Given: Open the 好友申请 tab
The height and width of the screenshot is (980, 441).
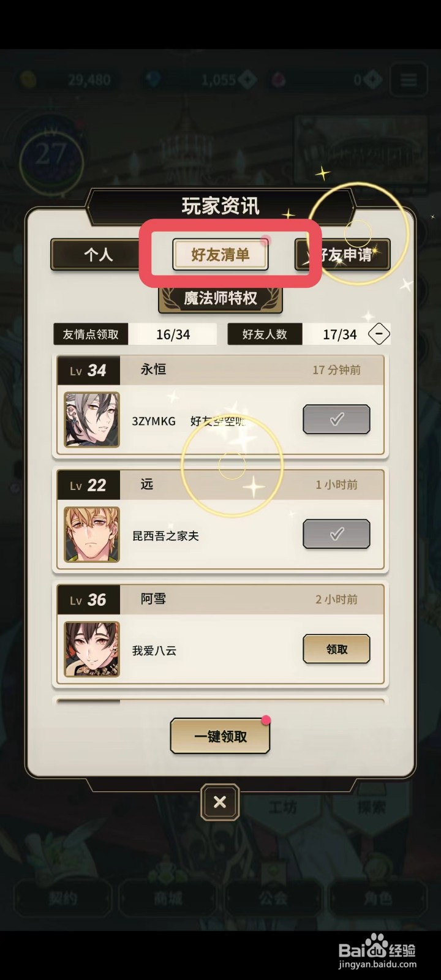Looking at the screenshot, I should tap(342, 254).
